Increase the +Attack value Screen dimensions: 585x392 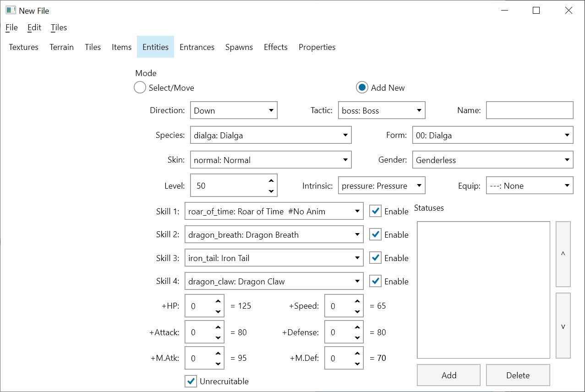[x=218, y=327]
